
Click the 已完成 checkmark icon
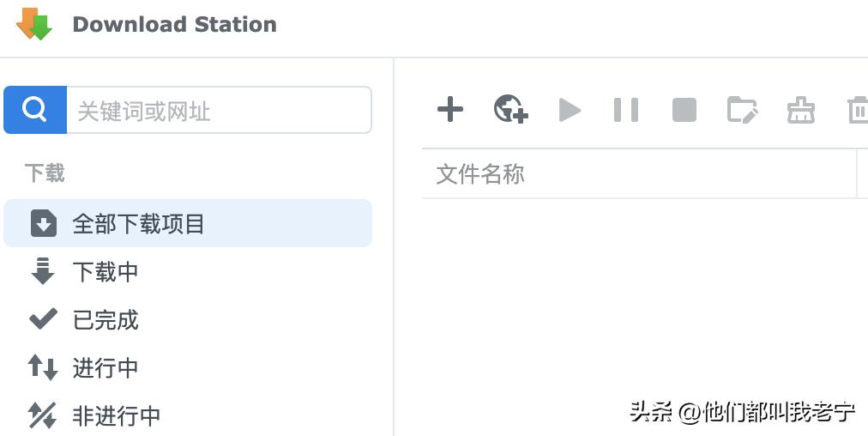(x=43, y=320)
